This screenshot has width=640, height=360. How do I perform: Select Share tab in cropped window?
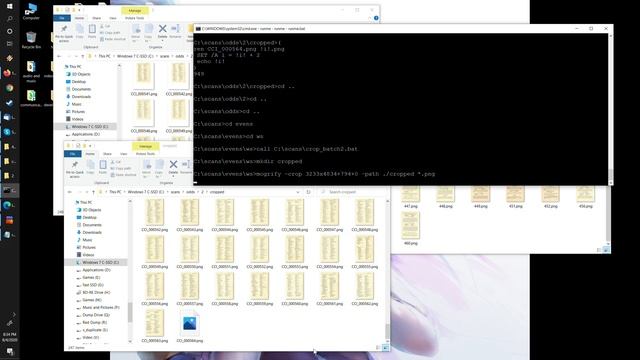coord(107,154)
